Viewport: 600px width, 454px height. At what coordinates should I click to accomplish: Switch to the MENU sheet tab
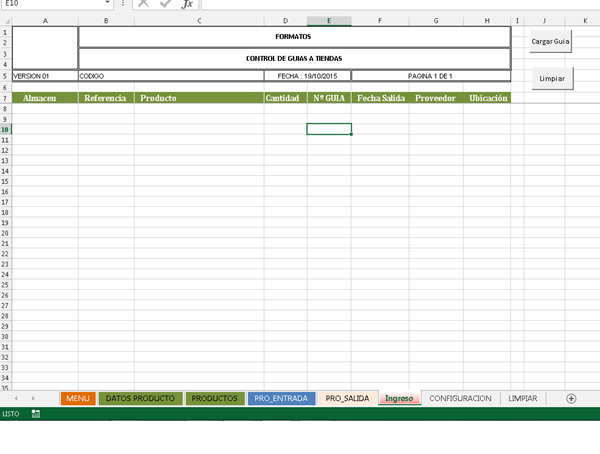pos(78,398)
